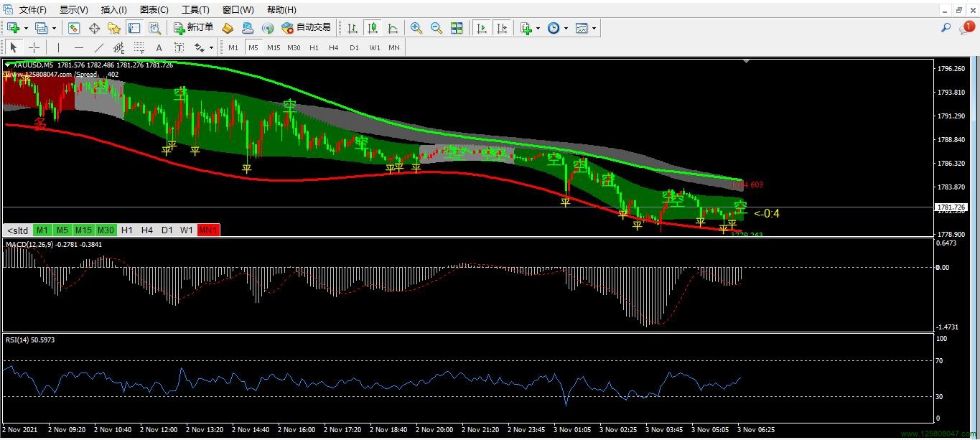
Task: Expand the profiles dropdown arrow
Action: 54,29
